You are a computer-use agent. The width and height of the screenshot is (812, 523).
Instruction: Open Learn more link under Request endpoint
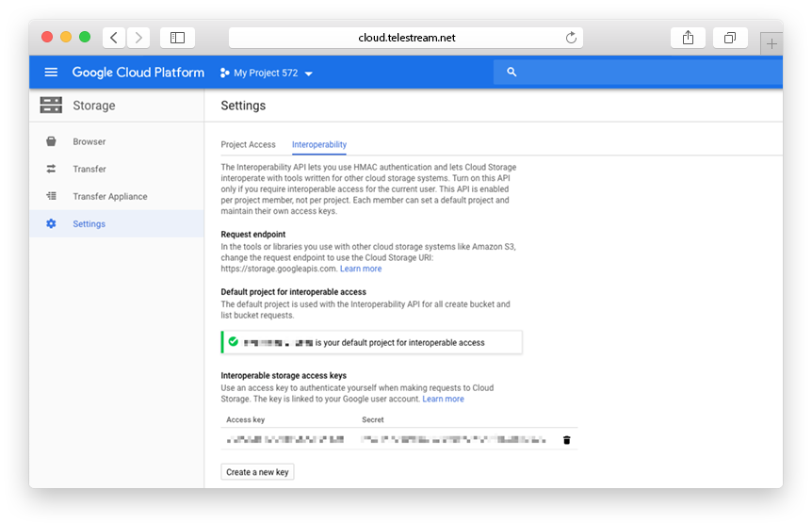[x=361, y=269]
